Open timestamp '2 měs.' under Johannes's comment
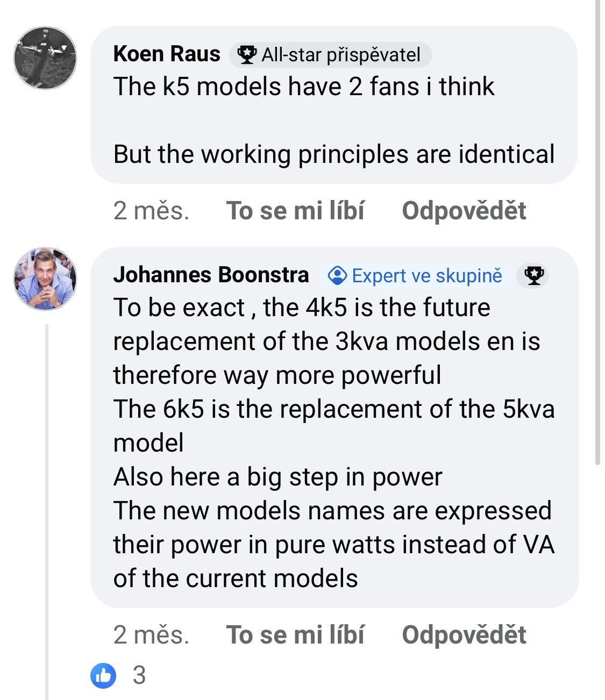The image size is (605, 700). [x=151, y=635]
